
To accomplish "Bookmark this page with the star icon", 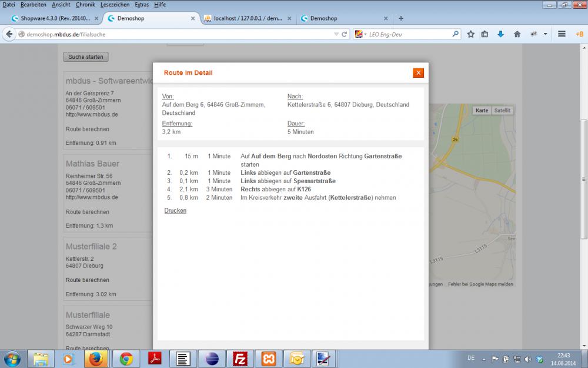I will [x=471, y=34].
